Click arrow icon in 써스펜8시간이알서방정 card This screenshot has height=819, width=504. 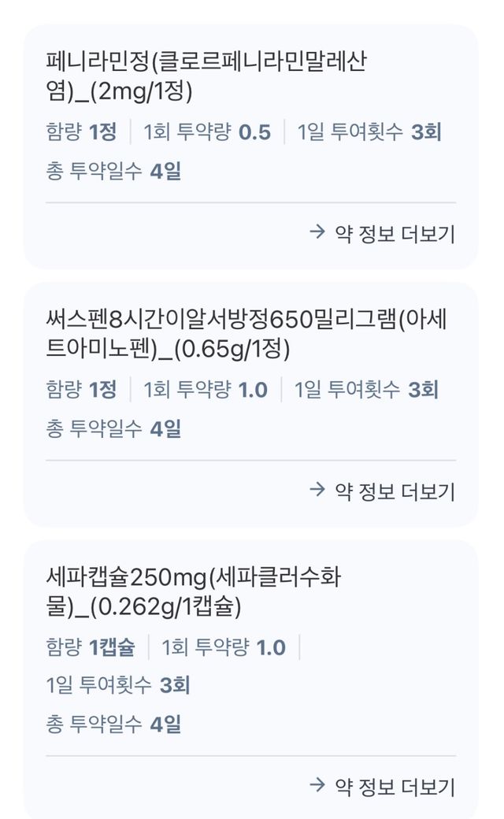[317, 490]
